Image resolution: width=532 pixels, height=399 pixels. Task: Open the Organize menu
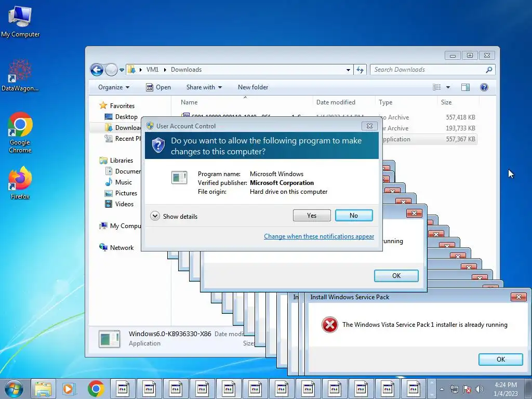114,87
